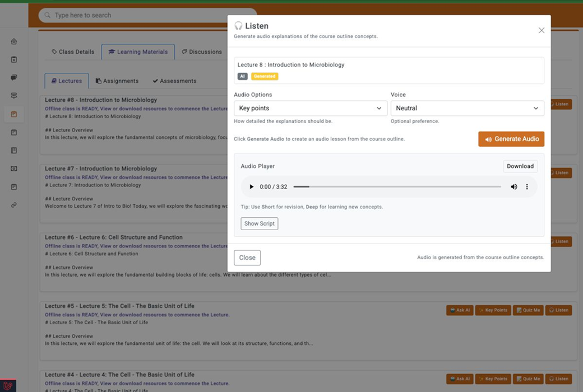Mute the audio player volume
Viewport: 583px width, 392px height.
click(513, 187)
